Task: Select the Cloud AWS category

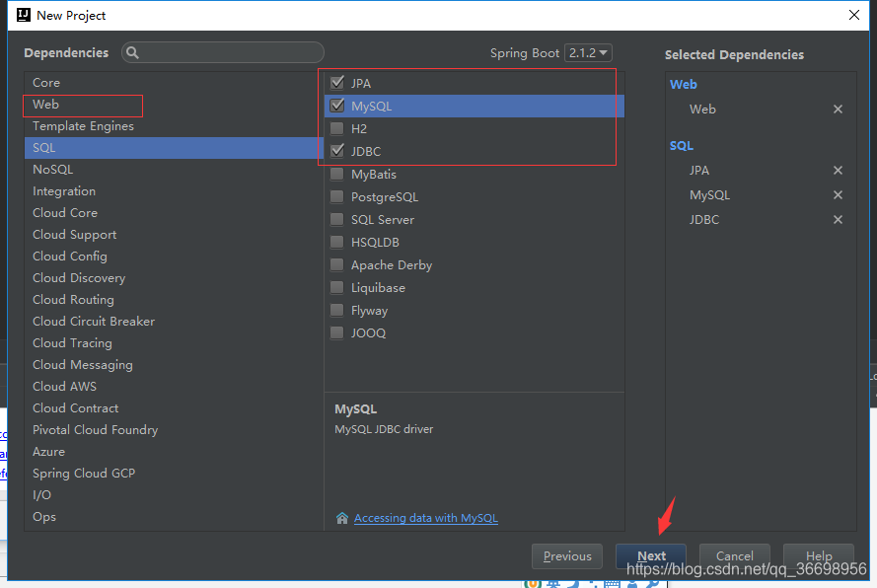Action: (x=174, y=387)
